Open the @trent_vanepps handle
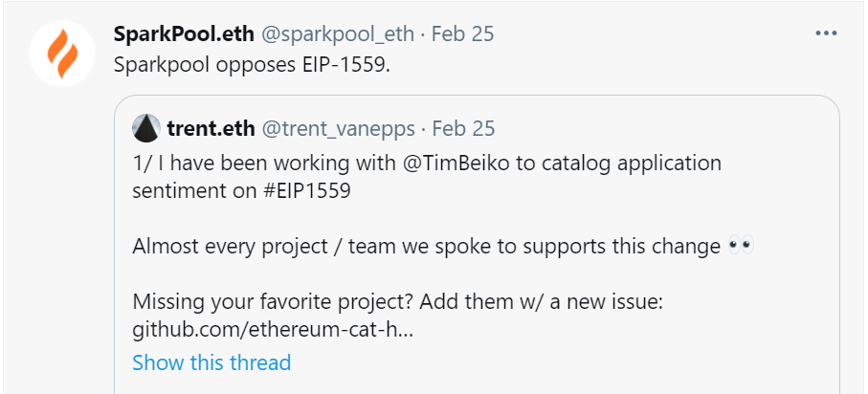The height and width of the screenshot is (394, 868). pyautogui.click(x=338, y=129)
